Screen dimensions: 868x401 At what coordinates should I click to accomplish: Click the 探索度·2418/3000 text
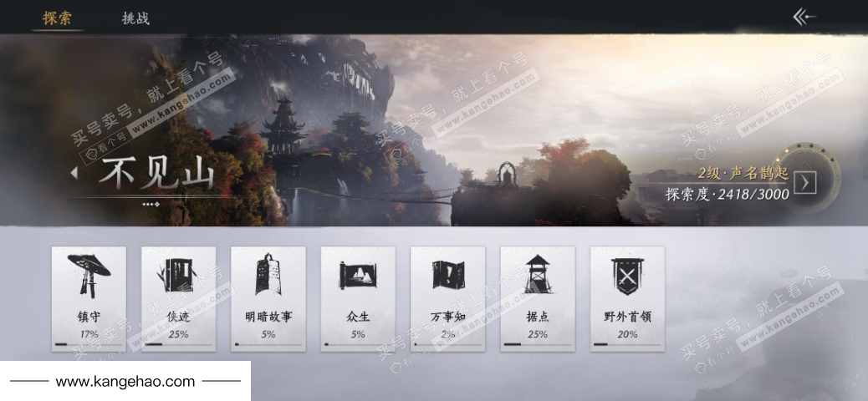[727, 195]
